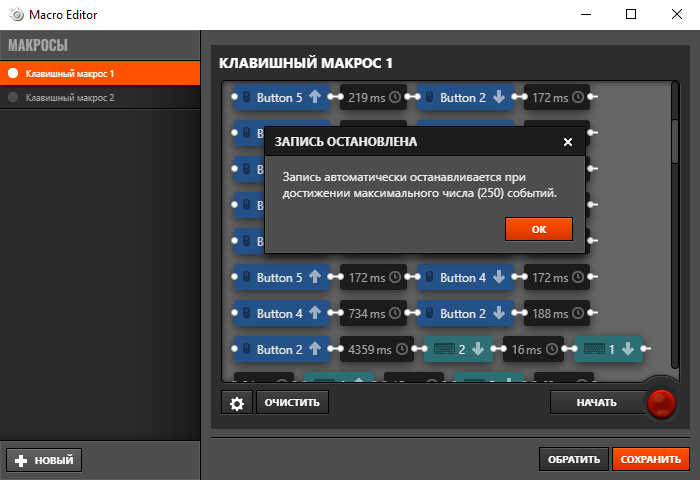
Task: Select the Button 4 up event
Action: click(x=282, y=313)
